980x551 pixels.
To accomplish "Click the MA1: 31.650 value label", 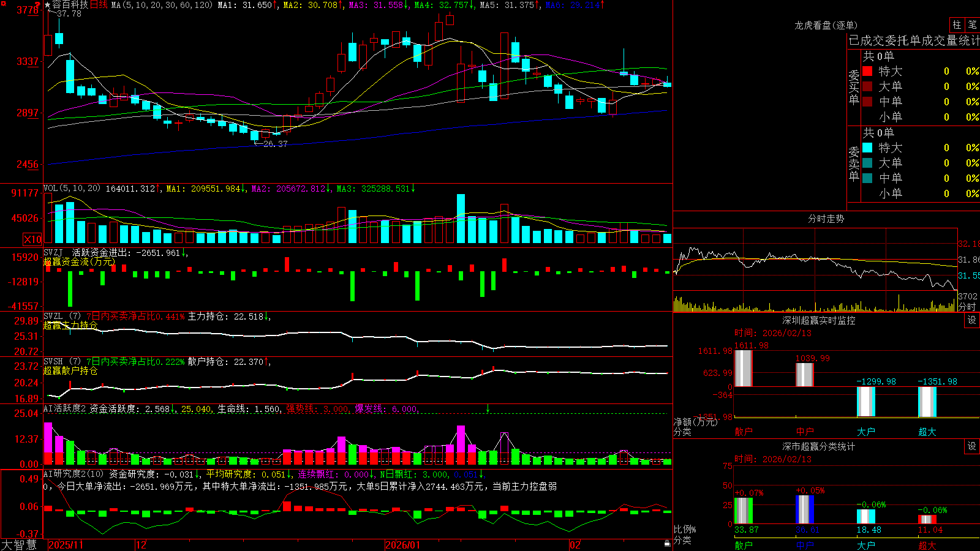I will pyautogui.click(x=247, y=5).
